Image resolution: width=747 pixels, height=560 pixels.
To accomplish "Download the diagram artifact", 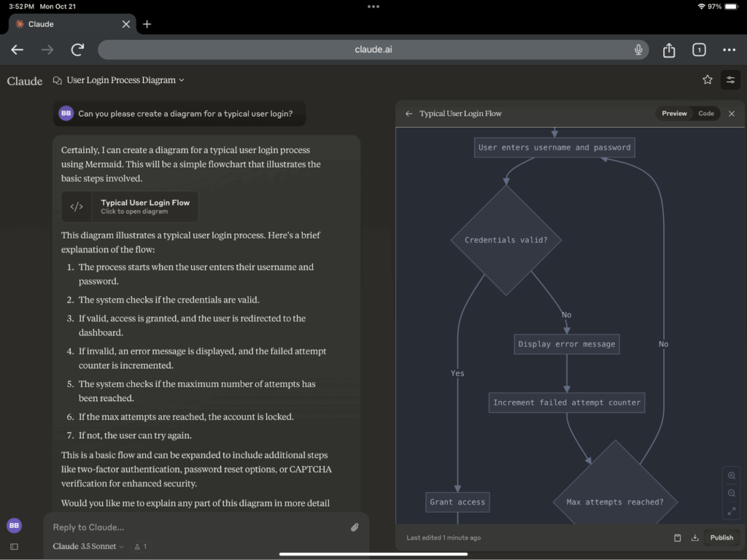I will [695, 538].
